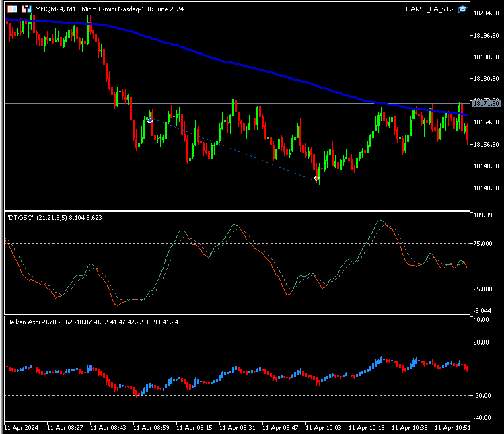Click the 18204.50 price scale label
The height and width of the screenshot is (434, 504).
(487, 13)
